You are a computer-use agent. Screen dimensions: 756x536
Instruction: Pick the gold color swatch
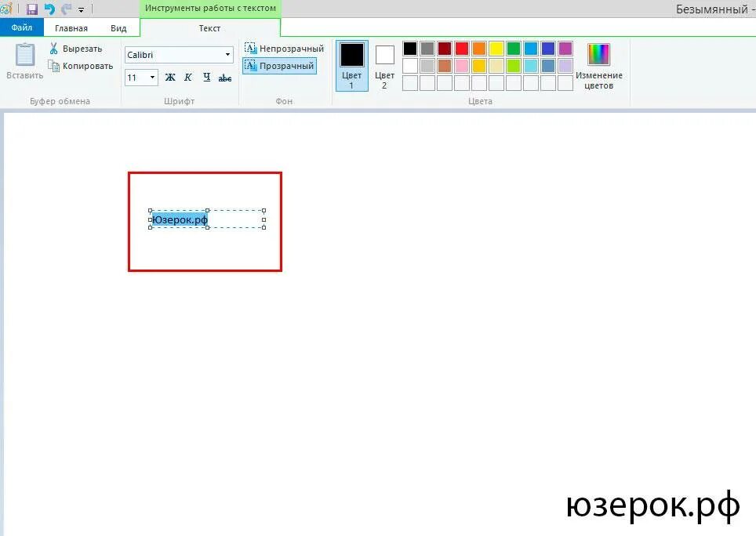click(x=478, y=66)
